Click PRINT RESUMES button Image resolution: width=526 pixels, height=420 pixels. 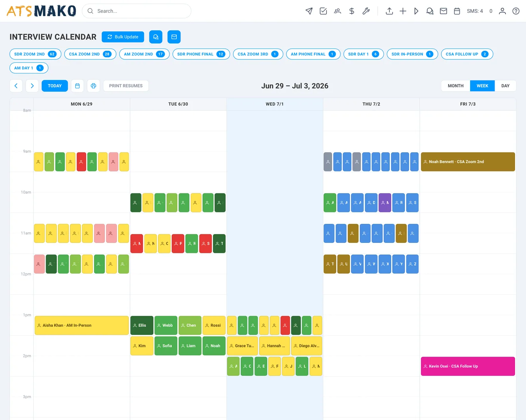(126, 86)
